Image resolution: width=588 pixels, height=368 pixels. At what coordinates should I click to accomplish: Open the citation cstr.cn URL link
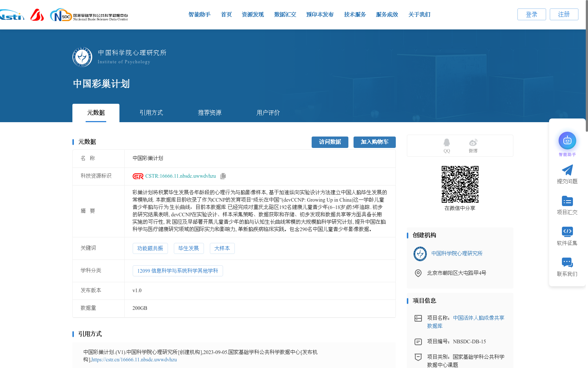point(134,360)
